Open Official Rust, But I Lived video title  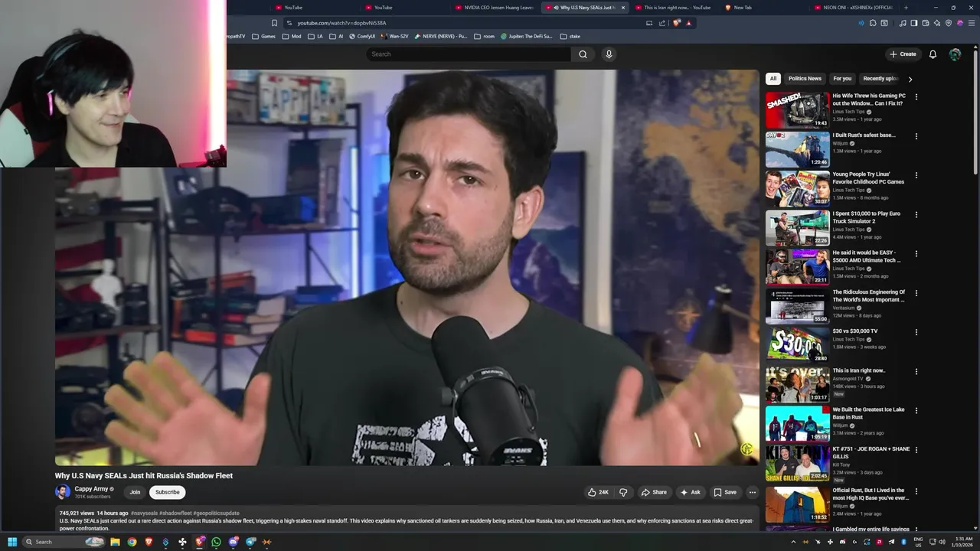(871, 494)
